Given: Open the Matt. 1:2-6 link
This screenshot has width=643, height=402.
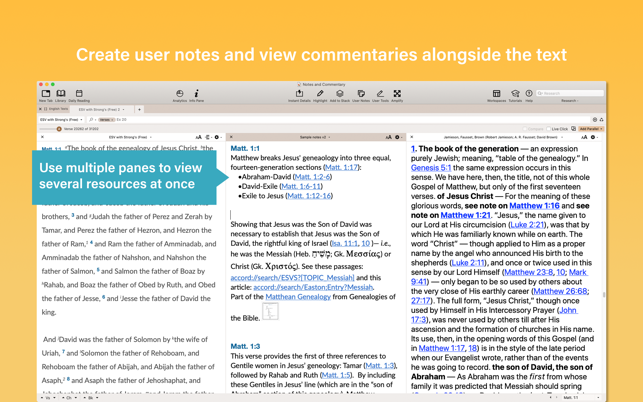Looking at the screenshot, I should 312,177.
